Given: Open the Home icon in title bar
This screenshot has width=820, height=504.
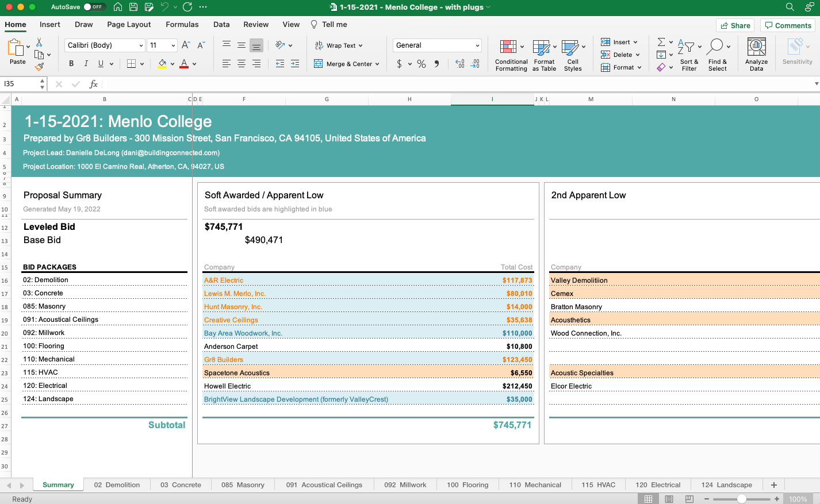Looking at the screenshot, I should pos(118,7).
